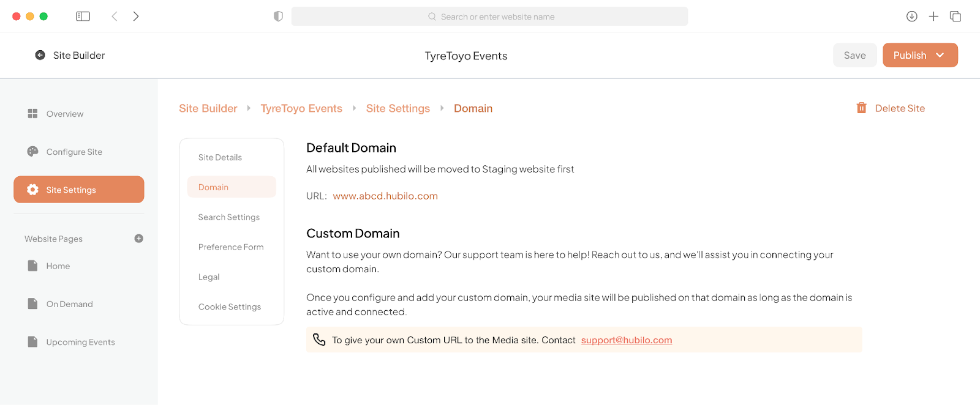Click the browser privacy shield icon

pos(278,17)
